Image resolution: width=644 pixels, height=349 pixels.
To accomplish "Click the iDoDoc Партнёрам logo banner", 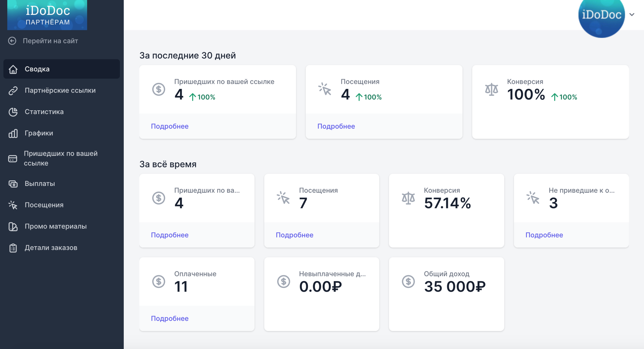I will [47, 14].
